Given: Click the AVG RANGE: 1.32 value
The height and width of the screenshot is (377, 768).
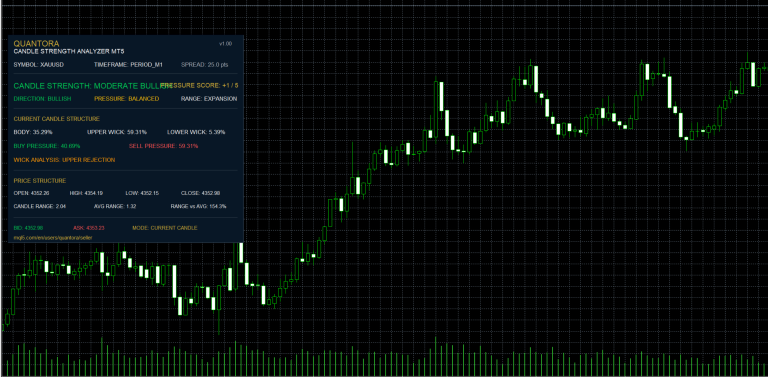Looking at the screenshot, I should [115, 207].
